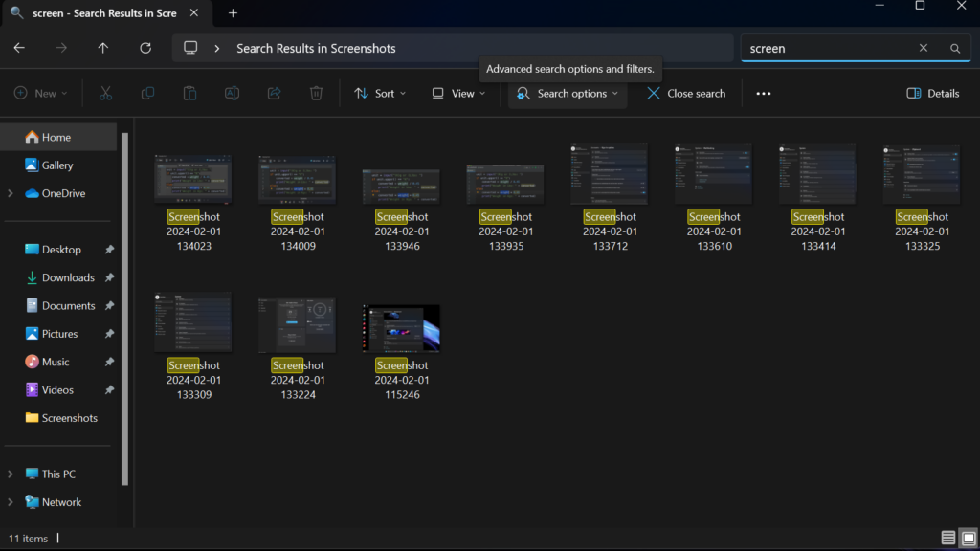Click the Paste icon on the toolbar

click(x=189, y=93)
